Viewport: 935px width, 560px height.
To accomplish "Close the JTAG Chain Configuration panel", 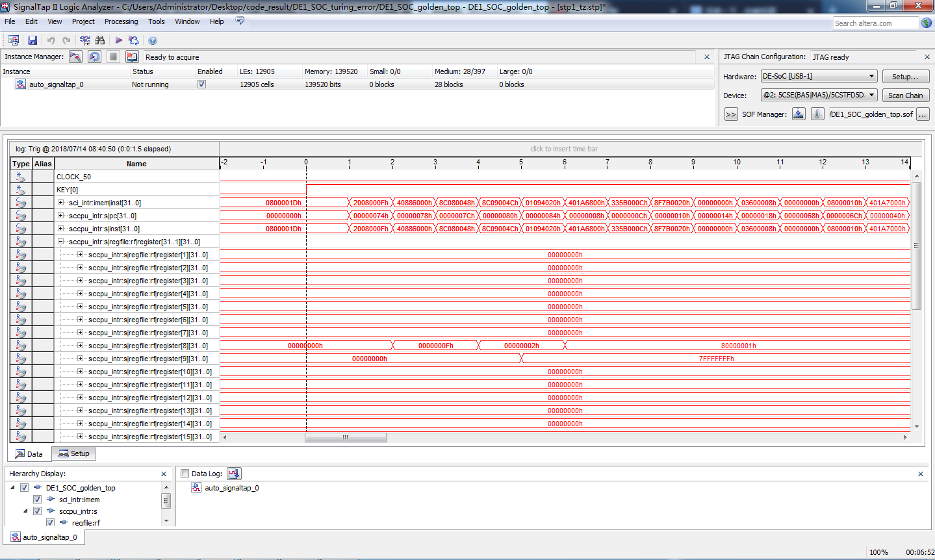I will coord(927,57).
